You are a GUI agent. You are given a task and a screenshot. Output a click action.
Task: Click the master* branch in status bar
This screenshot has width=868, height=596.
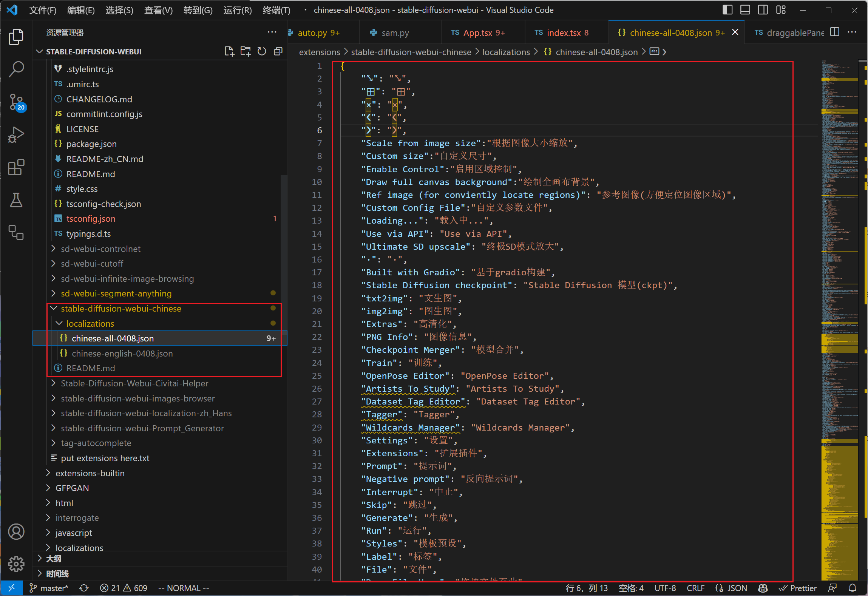point(49,588)
